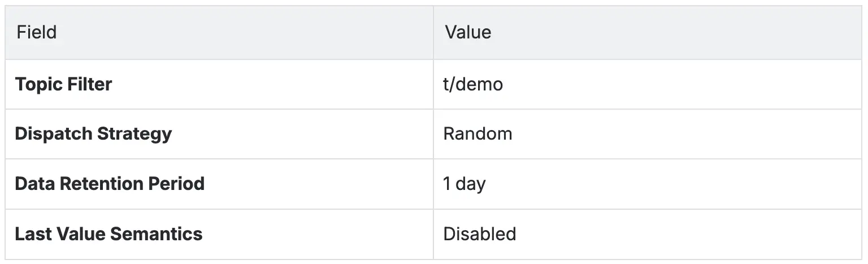
Task: Click the Last Value Semantics label
Action: (108, 234)
